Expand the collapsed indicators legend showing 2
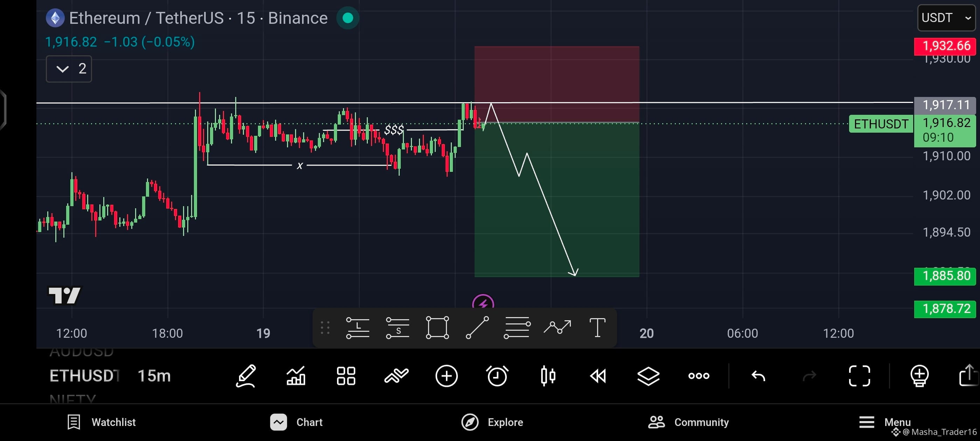The width and height of the screenshot is (980, 441). coord(69,69)
